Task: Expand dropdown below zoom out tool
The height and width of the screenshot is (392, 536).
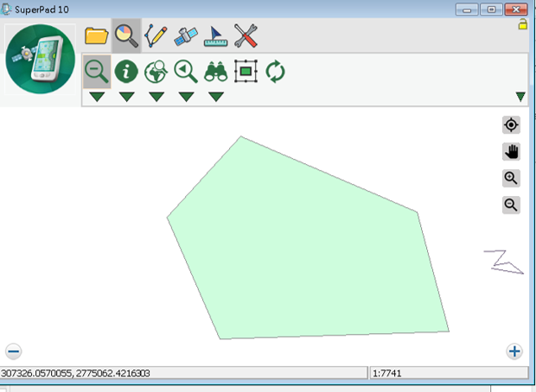Action: click(97, 97)
